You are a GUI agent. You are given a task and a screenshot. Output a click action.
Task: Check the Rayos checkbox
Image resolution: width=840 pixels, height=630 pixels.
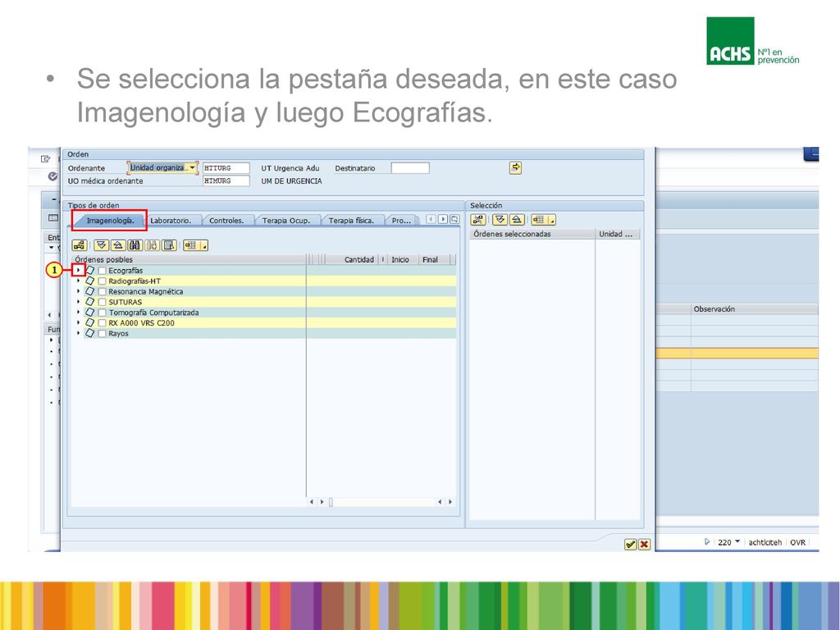[102, 333]
